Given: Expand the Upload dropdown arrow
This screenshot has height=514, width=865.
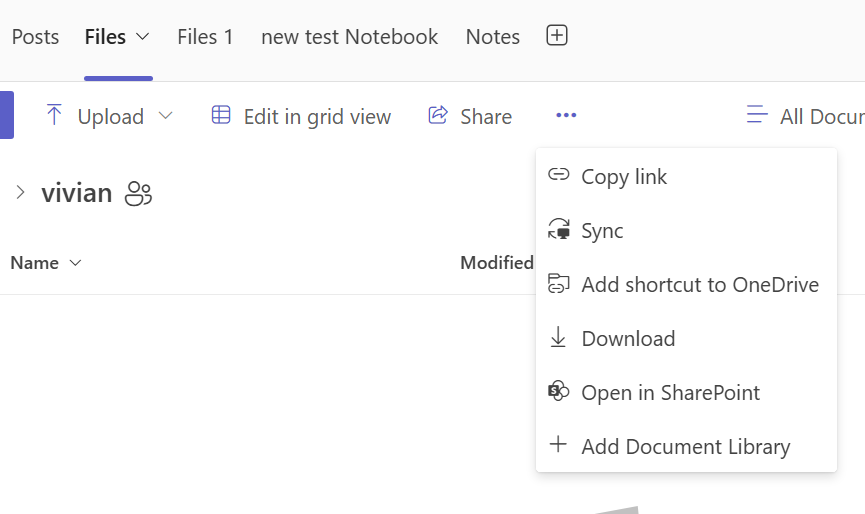Looking at the screenshot, I should tap(165, 116).
